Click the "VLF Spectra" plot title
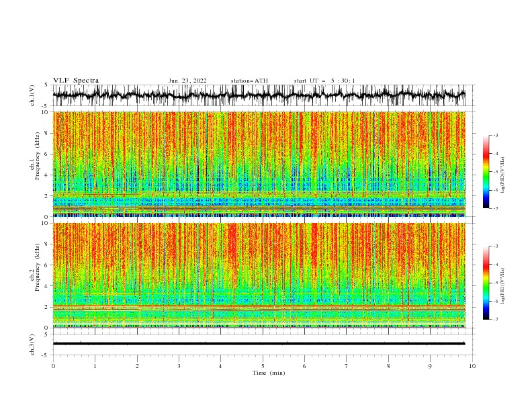 [76, 81]
